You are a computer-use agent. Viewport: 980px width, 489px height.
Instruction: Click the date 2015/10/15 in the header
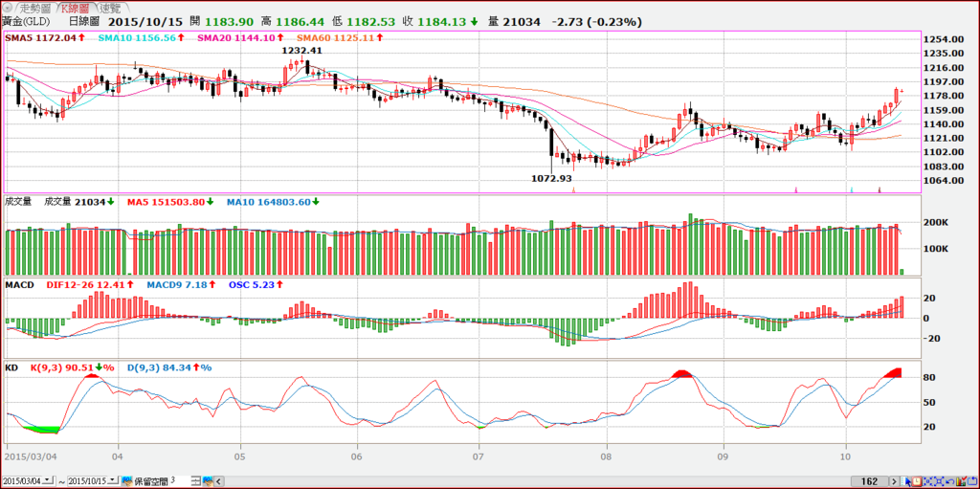146,22
